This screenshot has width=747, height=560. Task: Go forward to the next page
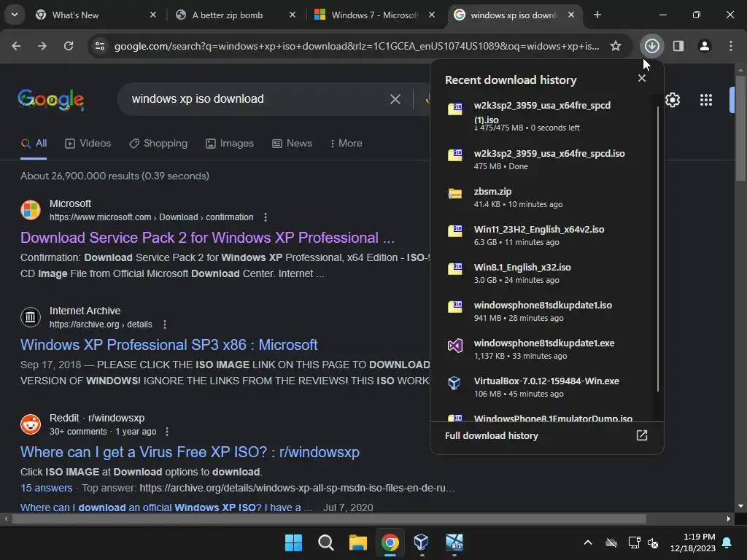pyautogui.click(x=42, y=46)
